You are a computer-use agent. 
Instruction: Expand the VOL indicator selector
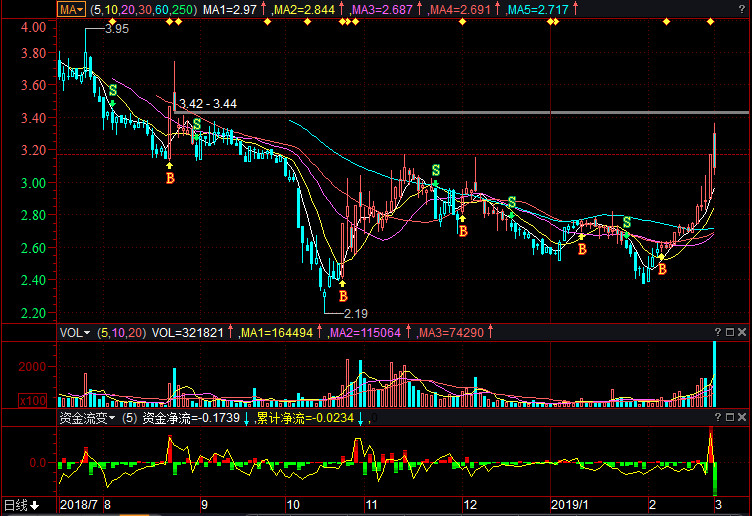74,332
